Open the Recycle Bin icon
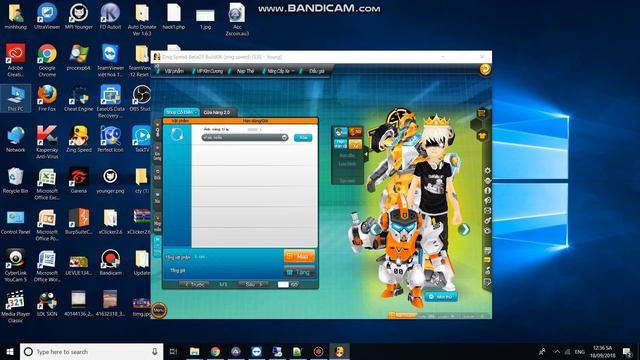This screenshot has width=640, height=360. (16, 180)
